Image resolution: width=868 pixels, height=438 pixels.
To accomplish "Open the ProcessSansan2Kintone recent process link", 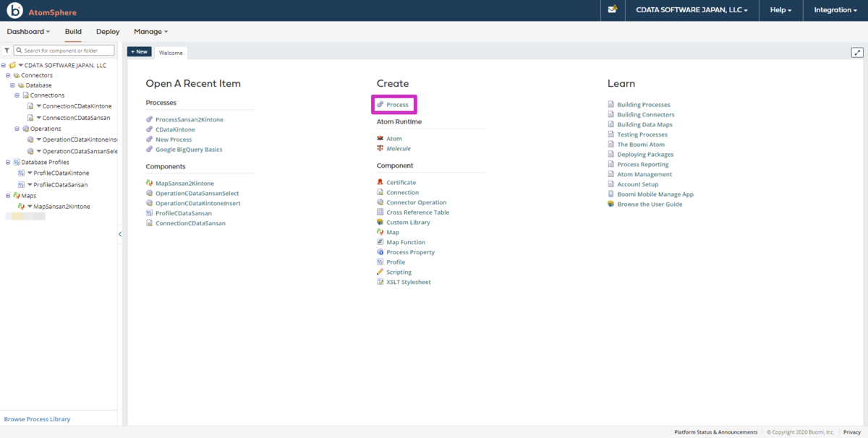I will pos(190,119).
